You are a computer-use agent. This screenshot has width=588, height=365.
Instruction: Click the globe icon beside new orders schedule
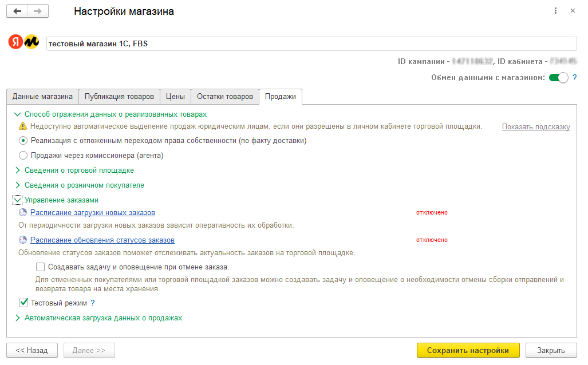23,213
